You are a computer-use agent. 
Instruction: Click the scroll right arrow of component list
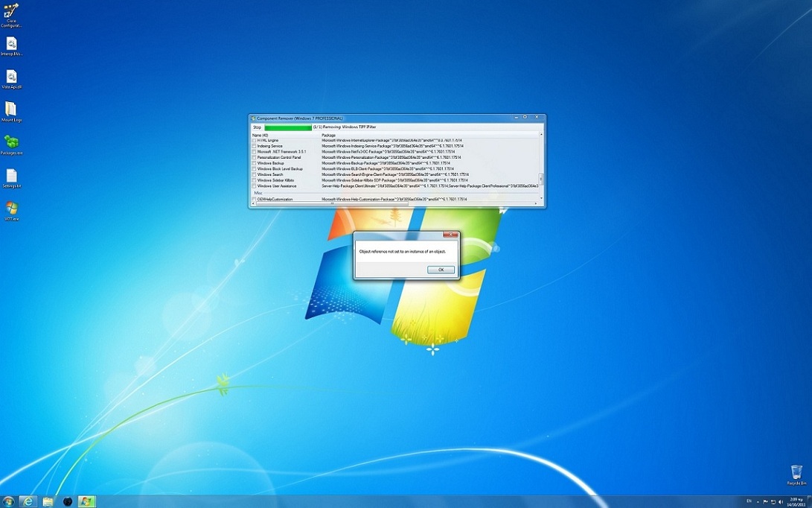[x=537, y=203]
